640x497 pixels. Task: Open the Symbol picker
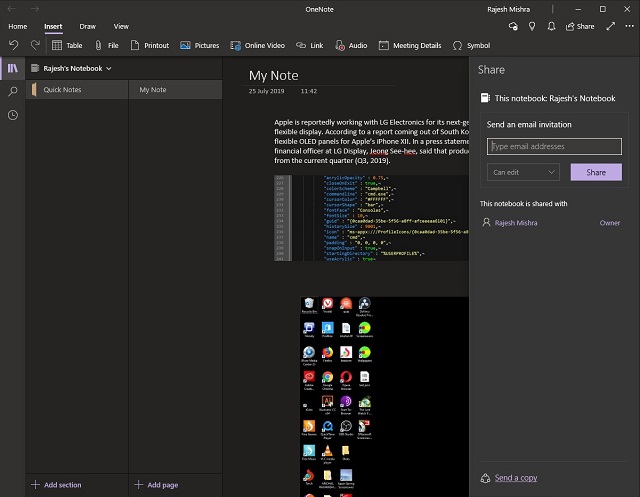point(471,45)
